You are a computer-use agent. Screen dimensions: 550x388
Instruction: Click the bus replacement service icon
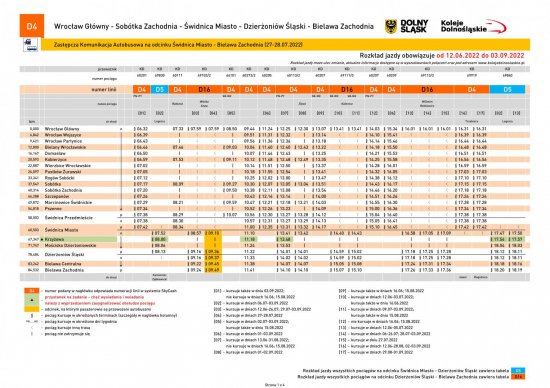[x=31, y=45]
